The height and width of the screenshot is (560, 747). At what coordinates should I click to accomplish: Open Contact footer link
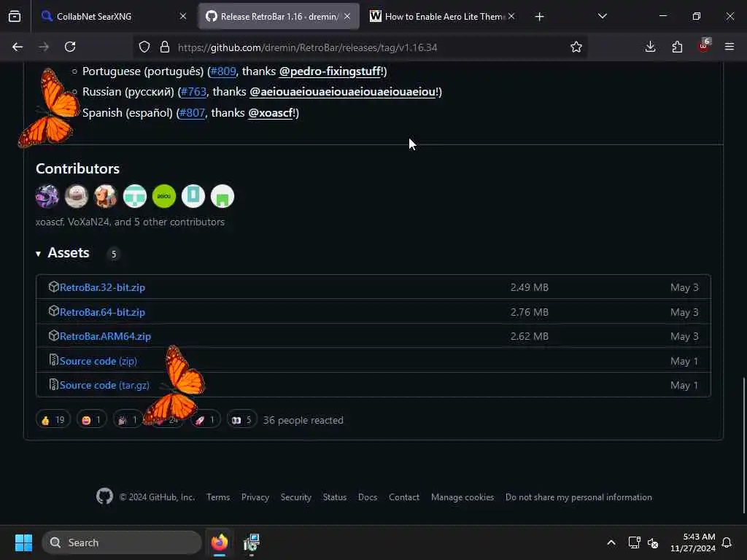click(404, 497)
